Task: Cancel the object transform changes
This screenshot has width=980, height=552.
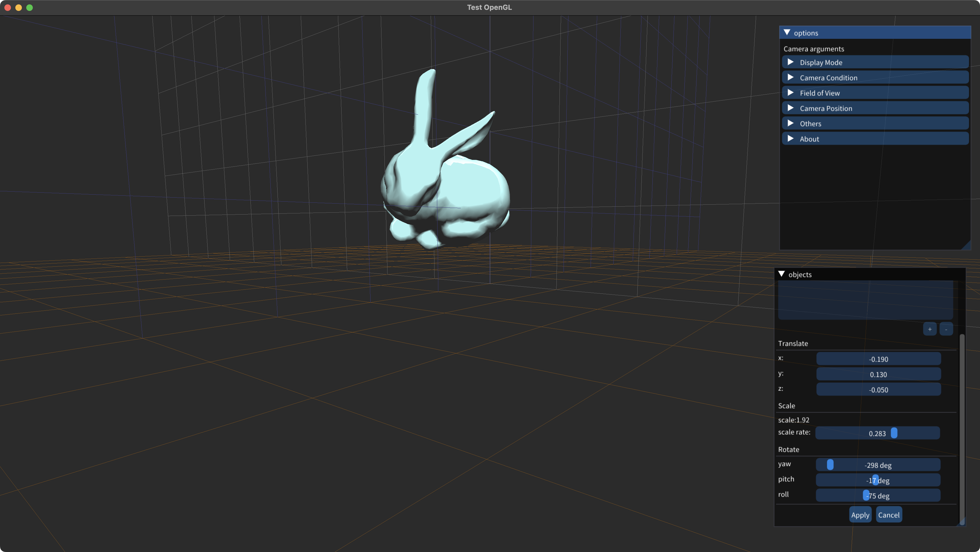Action: [889, 514]
